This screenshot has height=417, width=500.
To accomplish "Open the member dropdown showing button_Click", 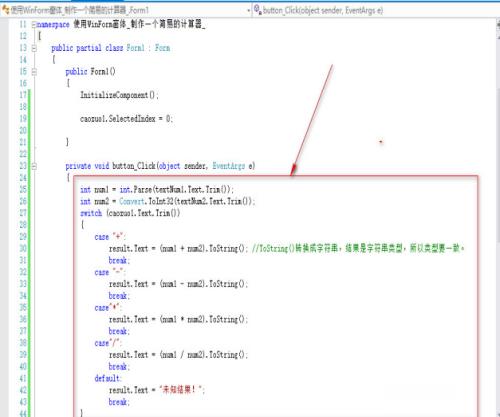I will pos(376,10).
